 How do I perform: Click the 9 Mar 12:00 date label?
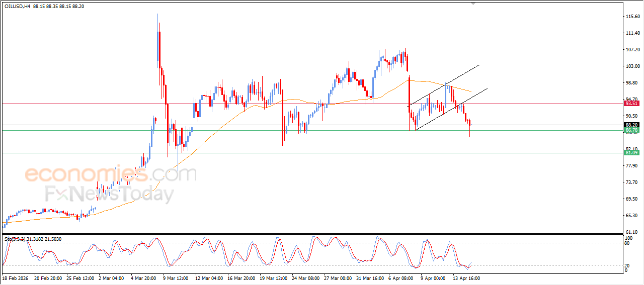[176, 278]
